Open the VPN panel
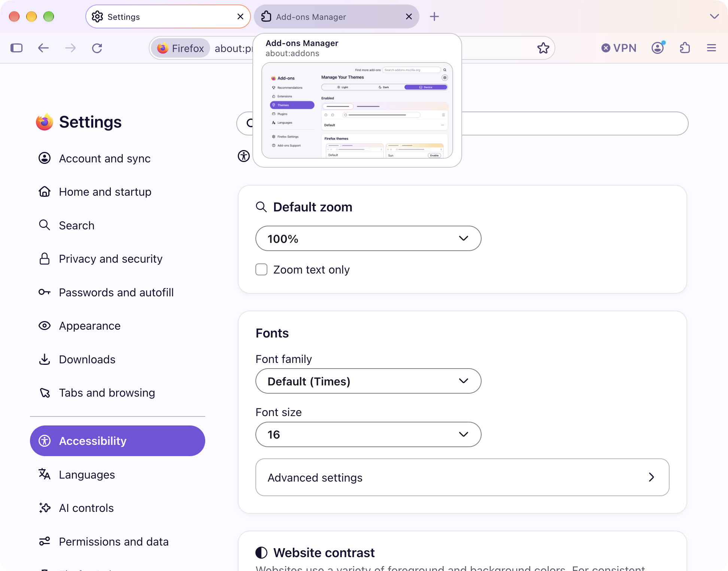 (x=619, y=48)
